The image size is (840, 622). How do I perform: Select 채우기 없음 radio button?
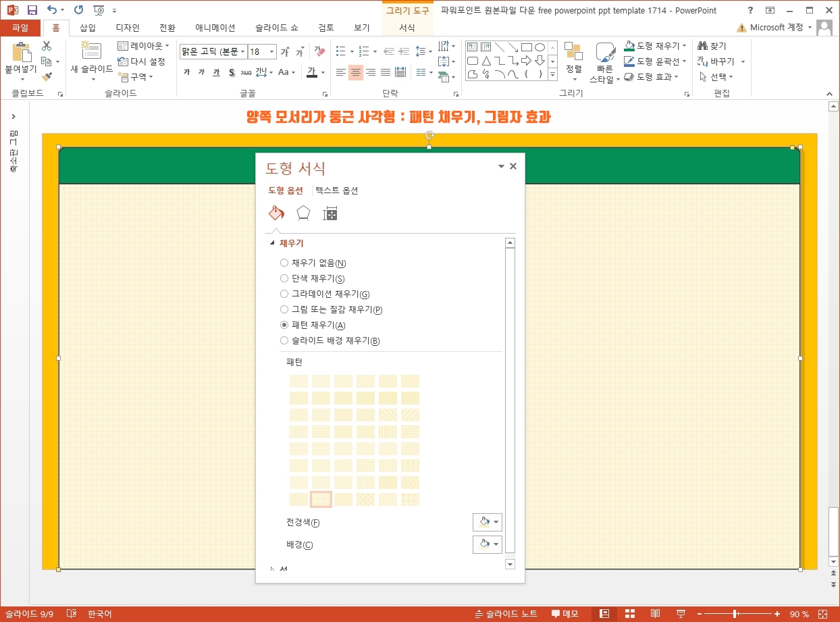pos(284,263)
